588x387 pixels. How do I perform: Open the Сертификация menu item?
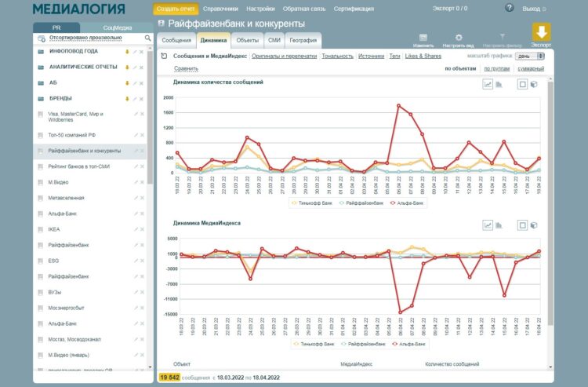[x=354, y=9]
